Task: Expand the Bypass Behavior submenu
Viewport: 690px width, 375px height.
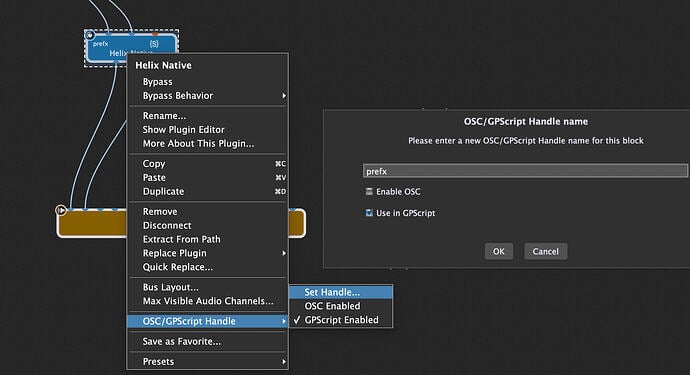Action: tap(208, 96)
